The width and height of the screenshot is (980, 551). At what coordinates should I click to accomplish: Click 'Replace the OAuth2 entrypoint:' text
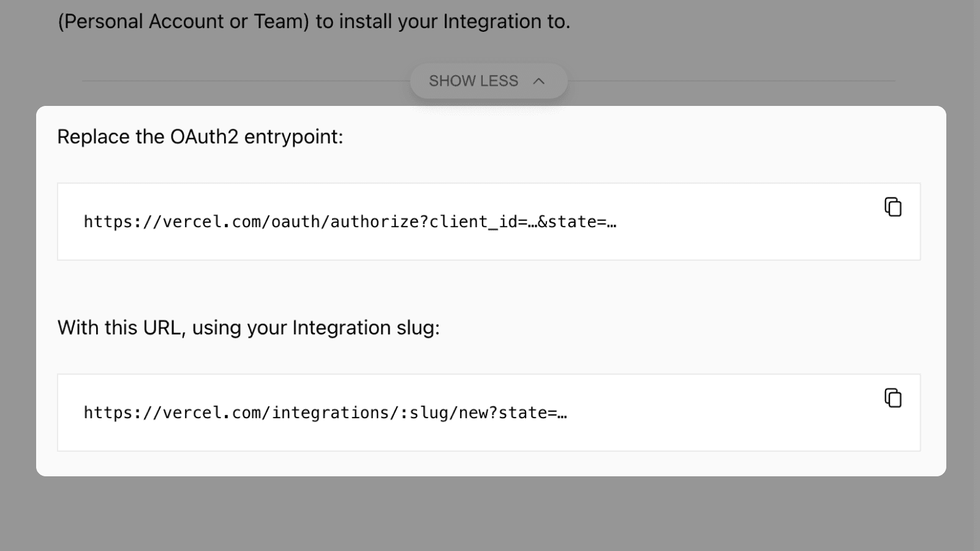click(200, 137)
